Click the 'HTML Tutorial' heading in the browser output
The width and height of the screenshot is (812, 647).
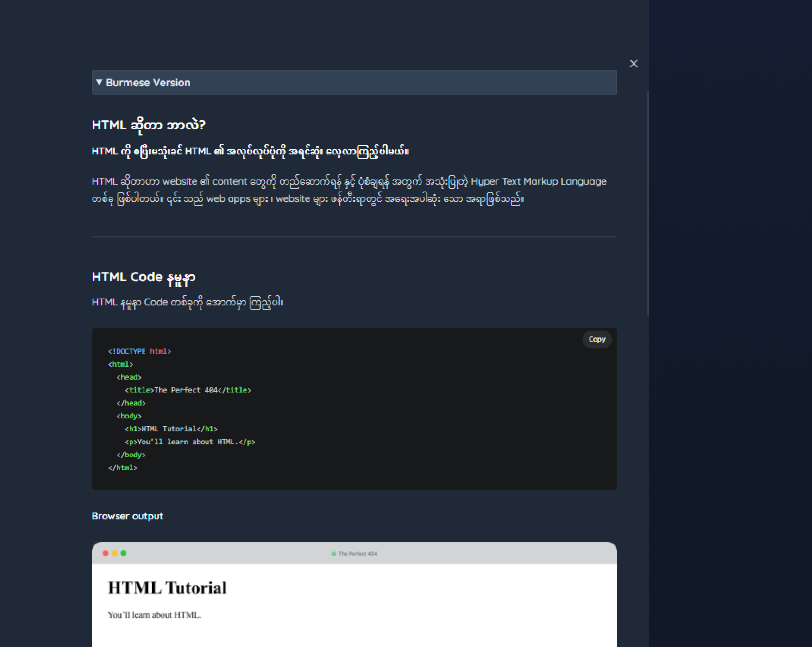click(x=167, y=588)
